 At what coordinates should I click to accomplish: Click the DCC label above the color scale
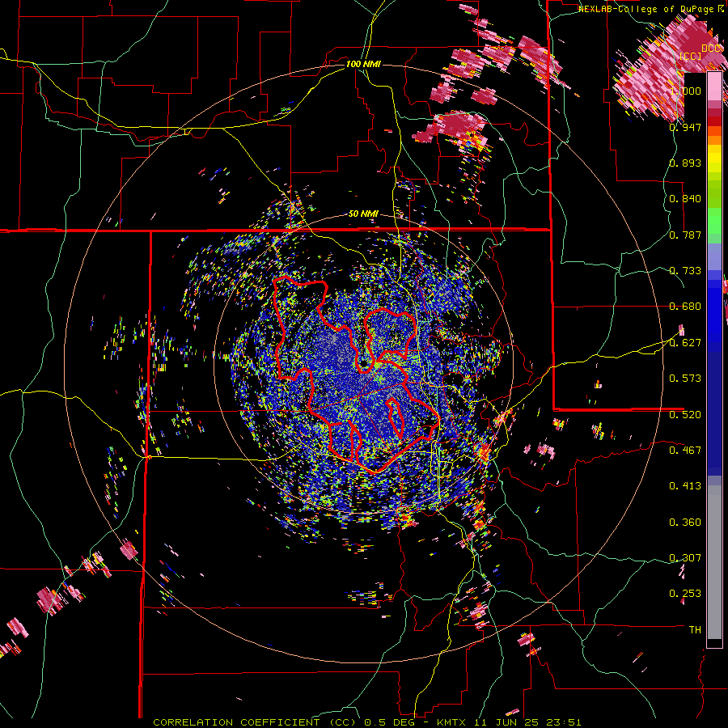pyautogui.click(x=711, y=49)
